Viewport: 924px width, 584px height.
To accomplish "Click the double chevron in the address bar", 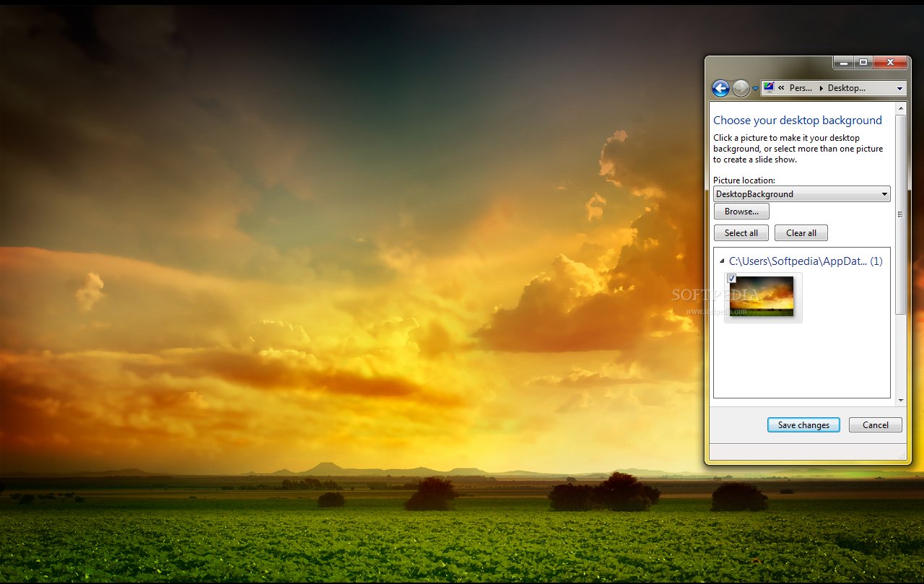I will 781,88.
